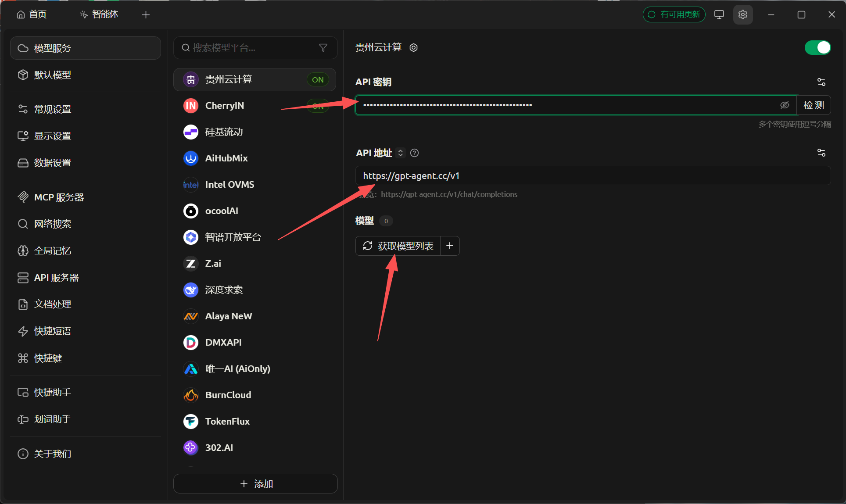Open 常规设置 section
Image resolution: width=846 pixels, height=504 pixels.
(x=86, y=109)
